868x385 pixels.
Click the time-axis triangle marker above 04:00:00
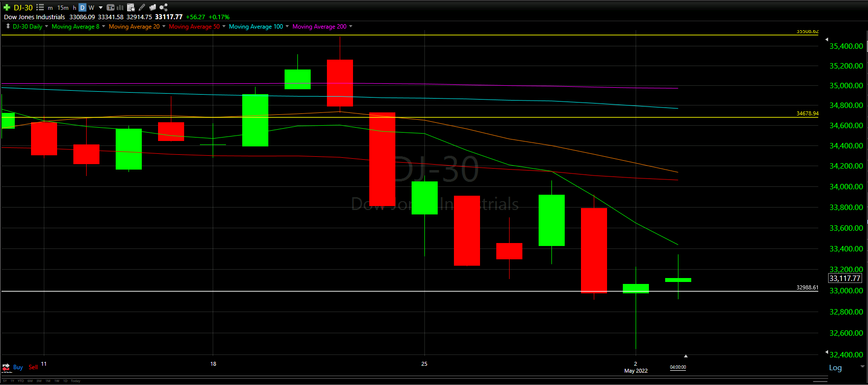pyautogui.click(x=686, y=356)
